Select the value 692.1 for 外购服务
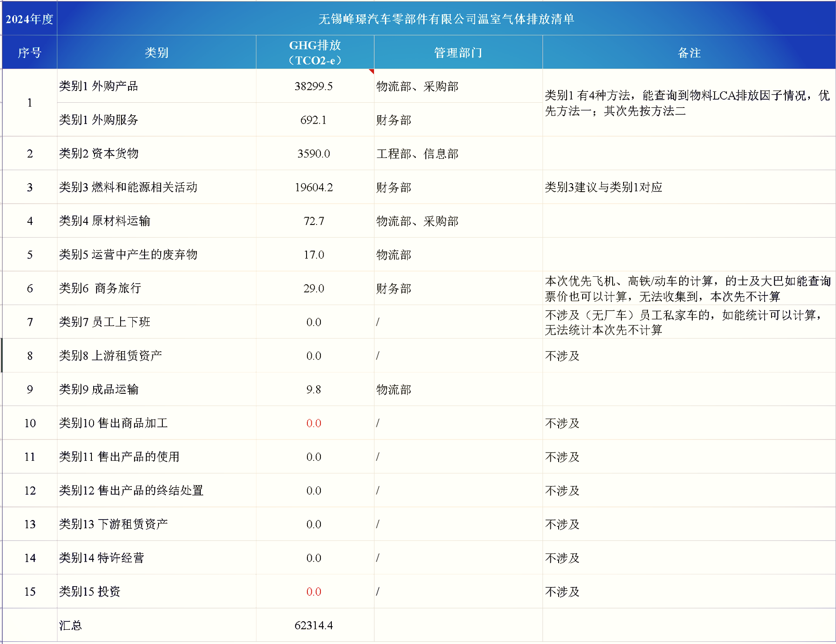The width and height of the screenshot is (836, 644). tap(314, 120)
